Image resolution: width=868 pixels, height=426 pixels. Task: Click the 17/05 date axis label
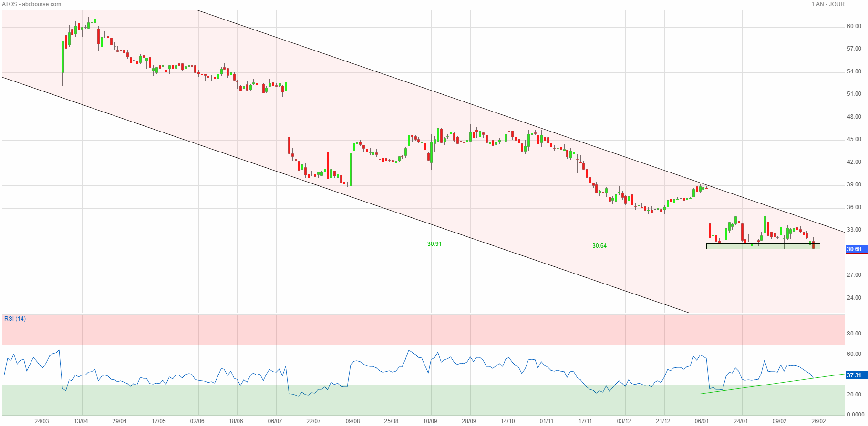click(158, 421)
